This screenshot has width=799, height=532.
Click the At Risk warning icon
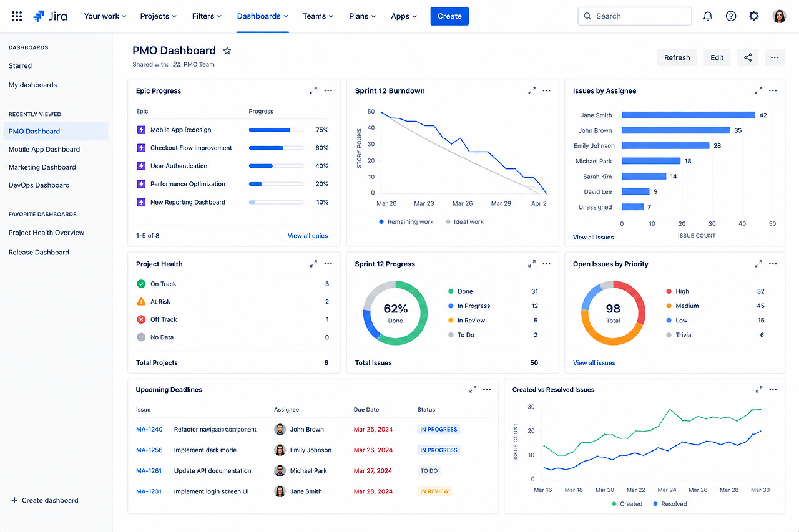141,301
